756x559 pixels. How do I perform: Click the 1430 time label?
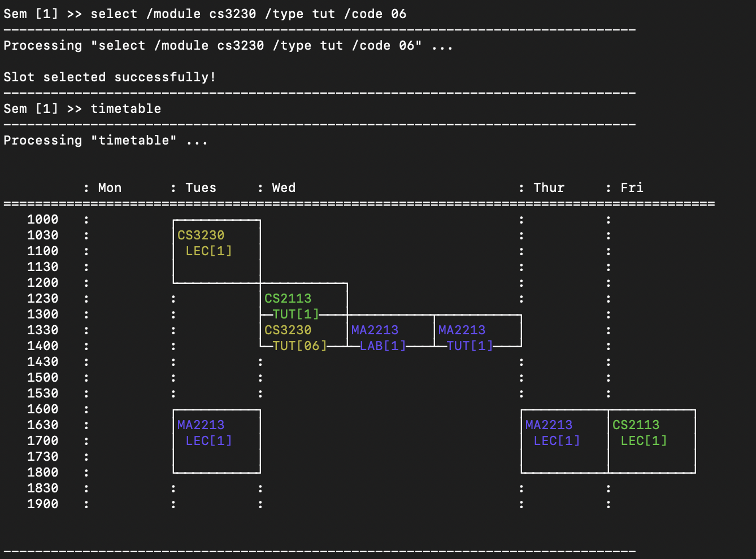[x=43, y=362]
